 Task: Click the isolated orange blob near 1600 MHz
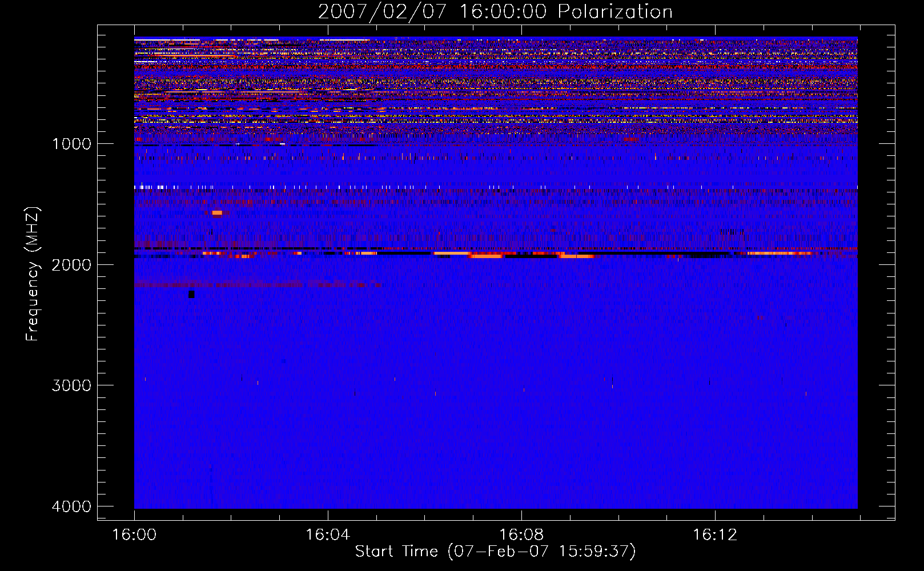(217, 213)
